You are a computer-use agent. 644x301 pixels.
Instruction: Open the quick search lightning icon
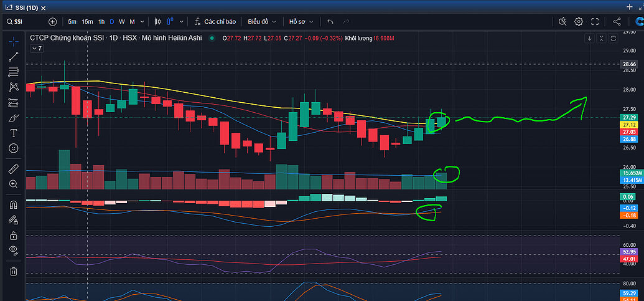click(x=562, y=22)
